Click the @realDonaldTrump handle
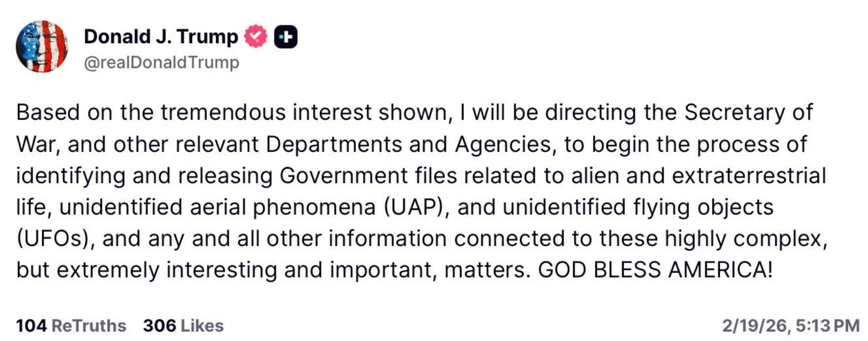The width and height of the screenshot is (868, 341). pyautogui.click(x=162, y=63)
